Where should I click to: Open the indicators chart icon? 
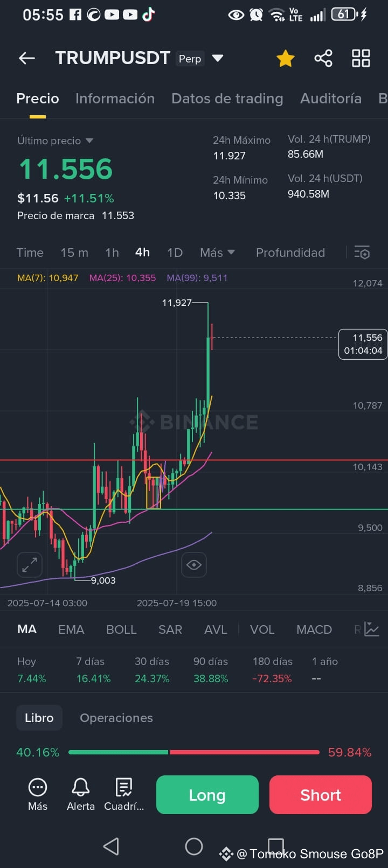(x=372, y=629)
